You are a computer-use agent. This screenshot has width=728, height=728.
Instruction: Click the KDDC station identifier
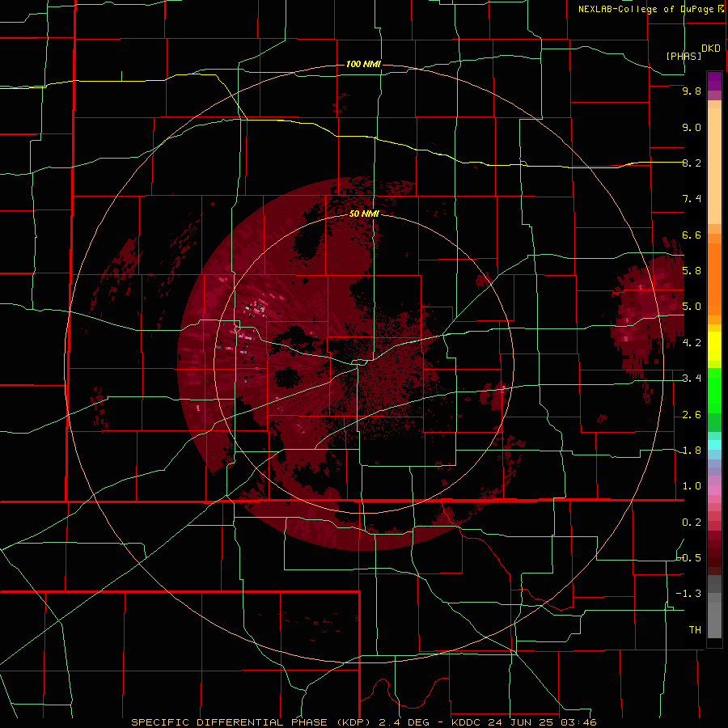point(466,722)
